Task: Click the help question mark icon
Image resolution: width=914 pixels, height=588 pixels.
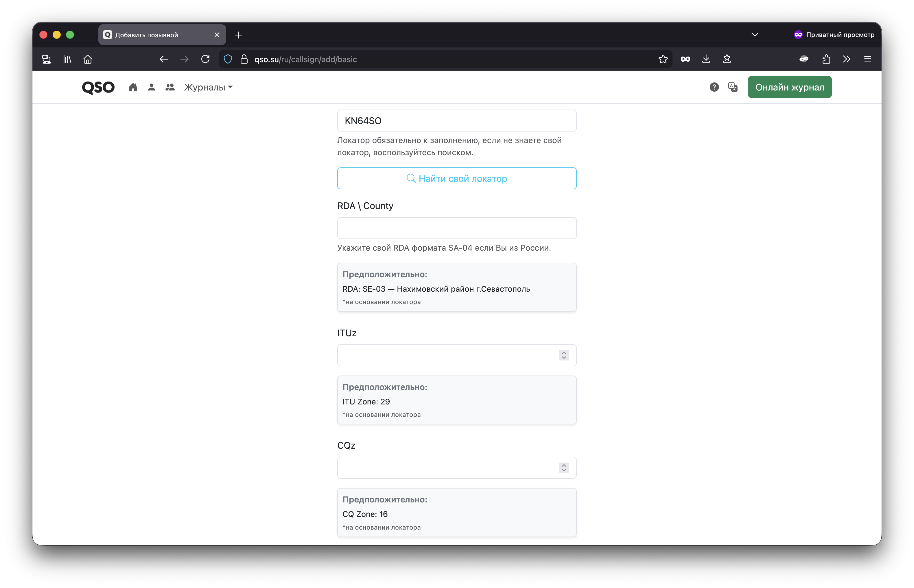Action: (714, 87)
